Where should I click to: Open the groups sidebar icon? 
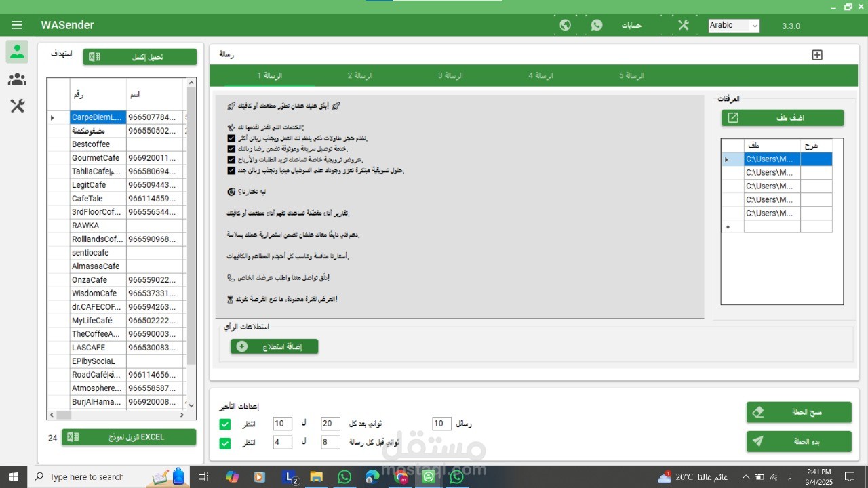17,79
